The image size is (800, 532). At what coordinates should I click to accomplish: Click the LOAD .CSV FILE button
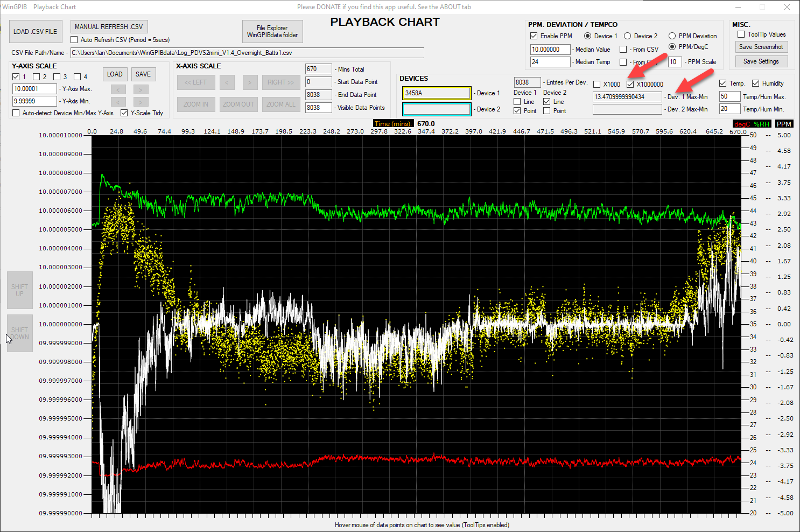36,32
